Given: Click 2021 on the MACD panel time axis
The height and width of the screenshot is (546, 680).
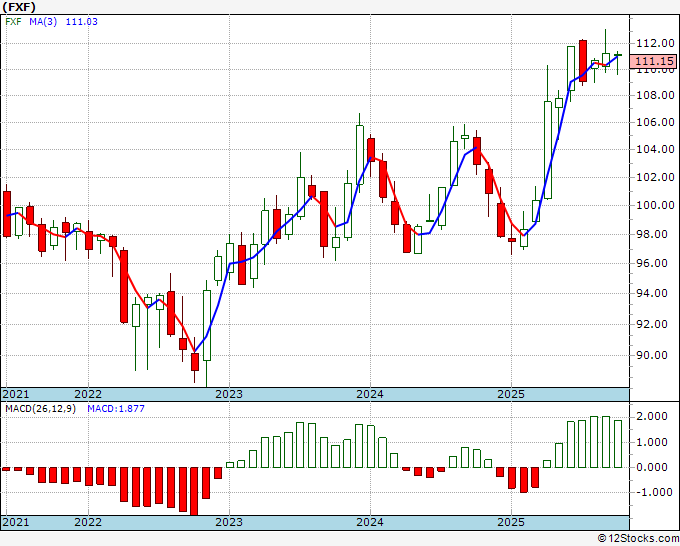Looking at the screenshot, I should point(16,522).
